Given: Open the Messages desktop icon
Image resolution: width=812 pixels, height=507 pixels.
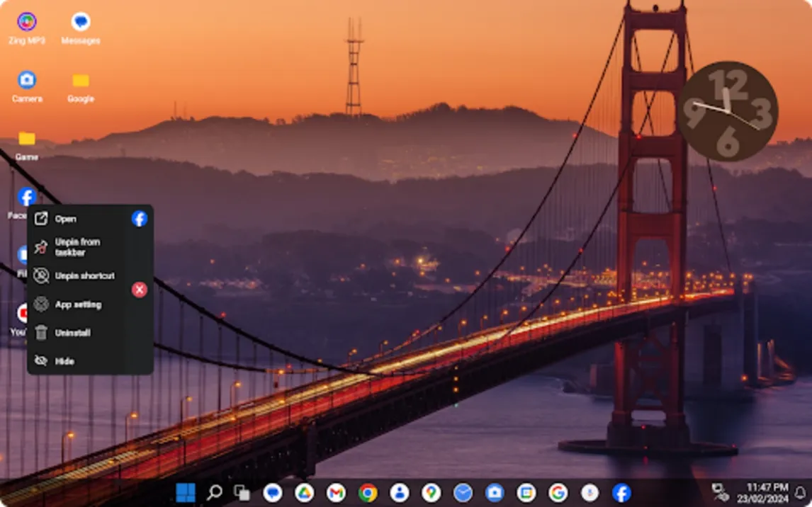Looking at the screenshot, I should (x=81, y=23).
